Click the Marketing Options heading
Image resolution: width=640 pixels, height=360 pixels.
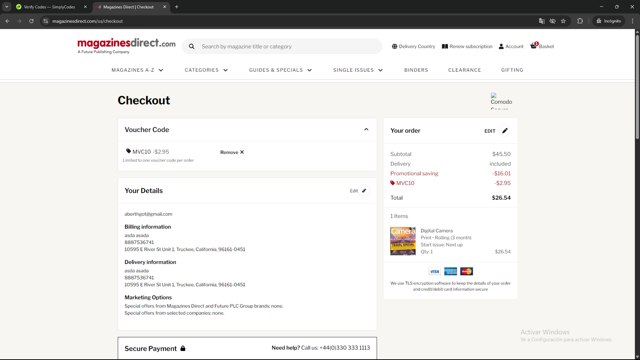[x=148, y=297]
